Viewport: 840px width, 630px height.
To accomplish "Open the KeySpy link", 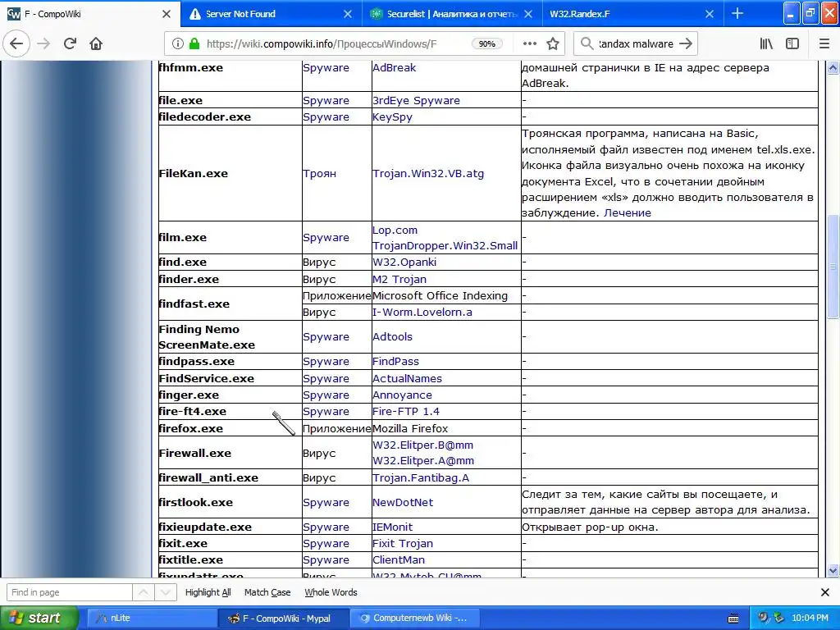I will (392, 116).
